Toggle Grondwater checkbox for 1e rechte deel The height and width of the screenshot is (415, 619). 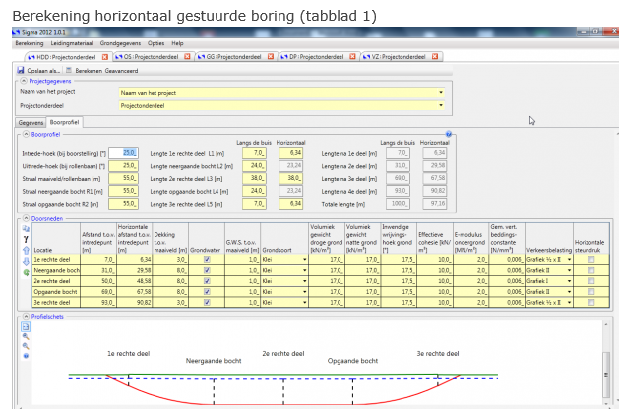pos(207,259)
